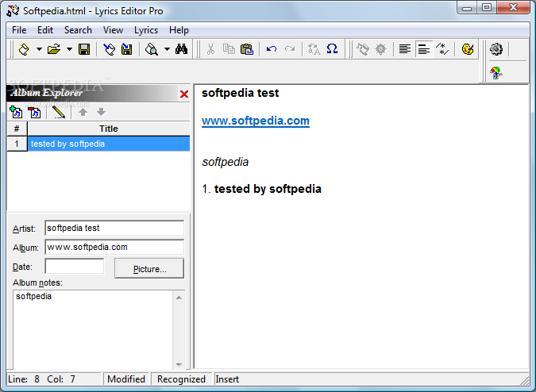Viewport: 536px width, 392px height.
Task: Open settings with the gear icon
Action: coord(496,49)
